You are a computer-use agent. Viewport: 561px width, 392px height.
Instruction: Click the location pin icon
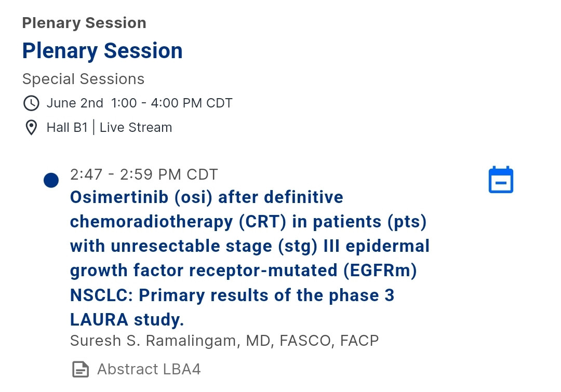(x=31, y=128)
